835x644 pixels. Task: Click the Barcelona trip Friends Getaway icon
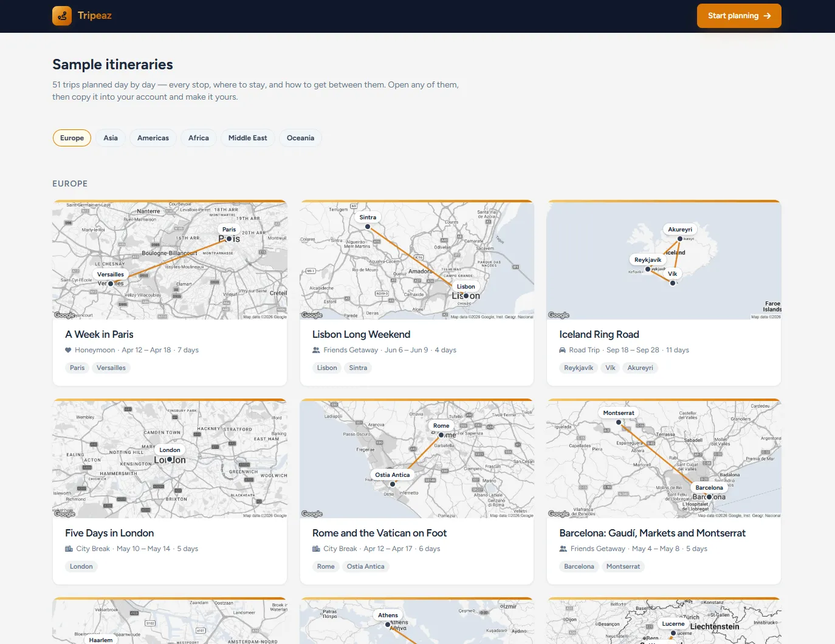(563, 549)
